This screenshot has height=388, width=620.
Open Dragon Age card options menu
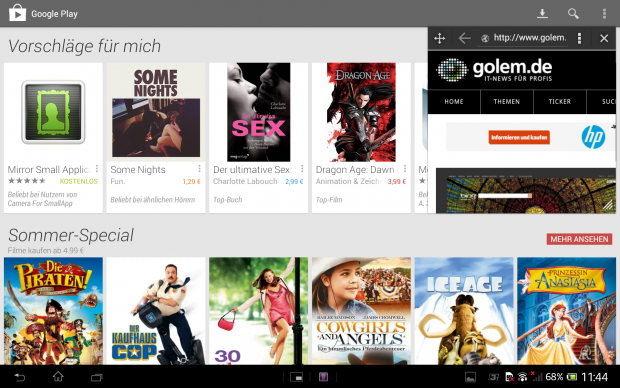[x=405, y=169]
